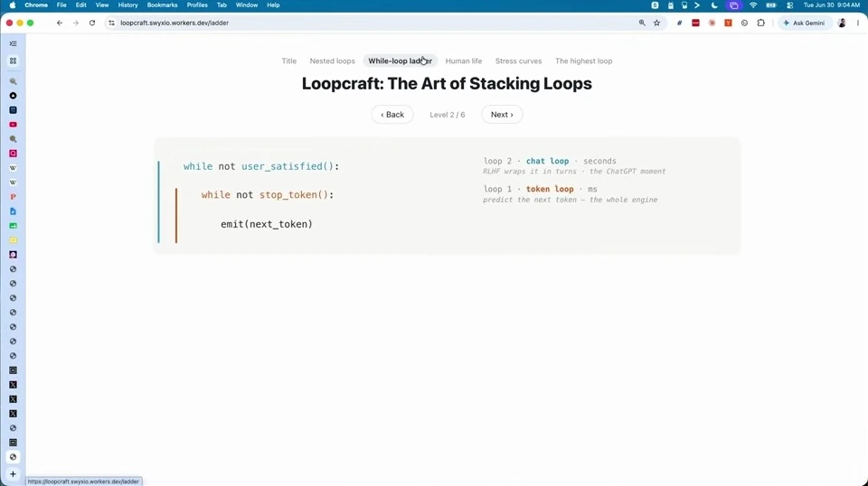868x486 pixels.
Task: Collapse the vertical tabs sidebar
Action: [13, 43]
